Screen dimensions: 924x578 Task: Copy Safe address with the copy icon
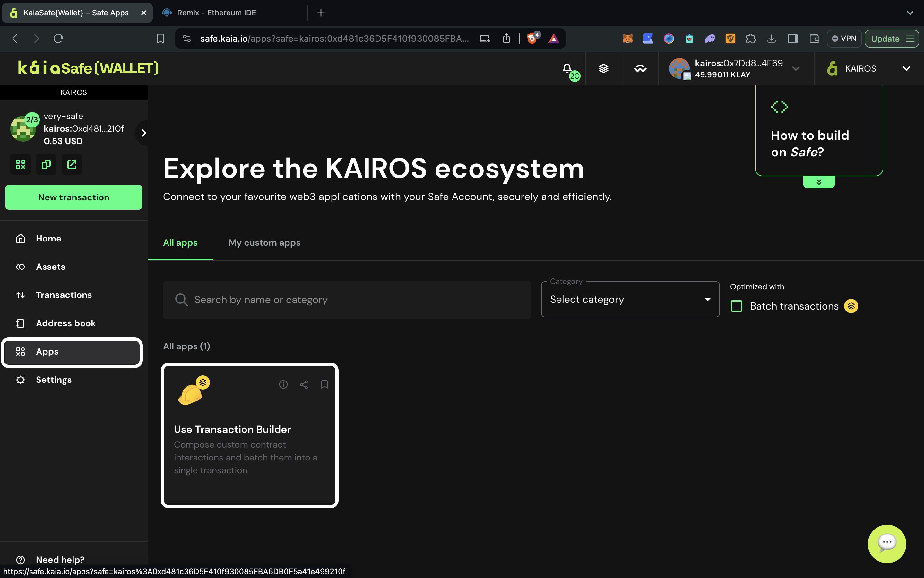click(46, 164)
